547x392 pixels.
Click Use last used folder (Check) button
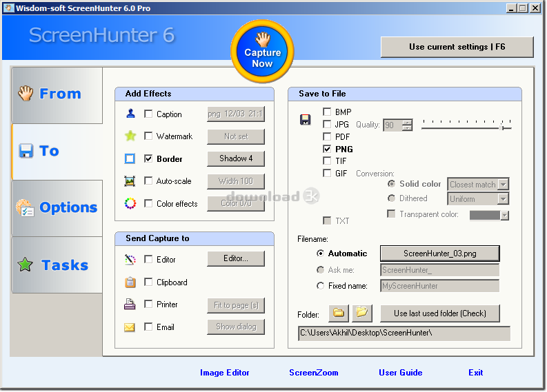tap(440, 313)
